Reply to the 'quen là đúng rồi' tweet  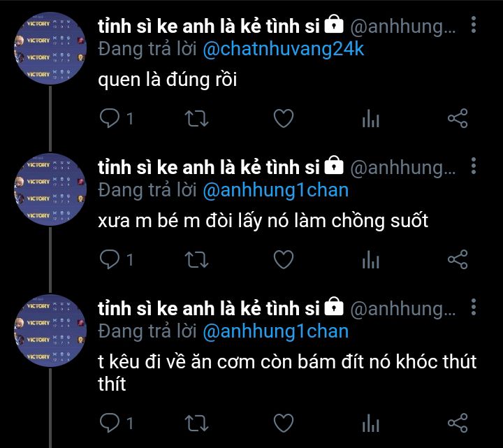click(110, 118)
